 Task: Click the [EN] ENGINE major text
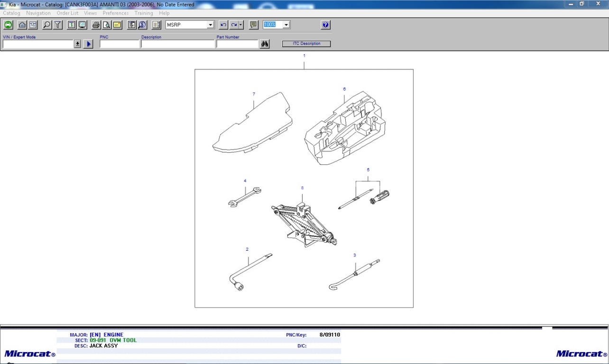(x=106, y=335)
